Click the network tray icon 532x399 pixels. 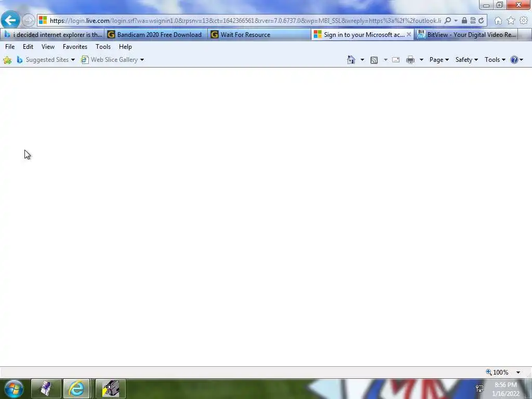480,389
